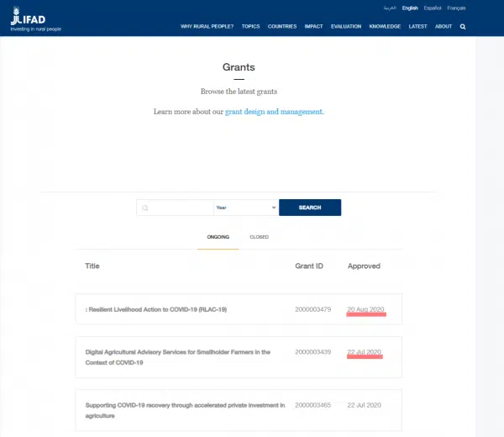Follow the grant design and management link
Screen dimensions: 504x437
[x=274, y=112]
